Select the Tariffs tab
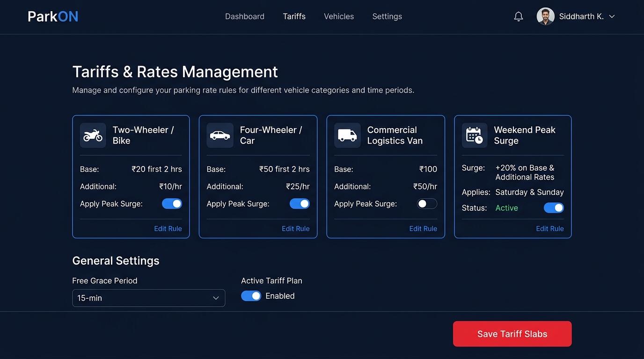 (x=294, y=16)
